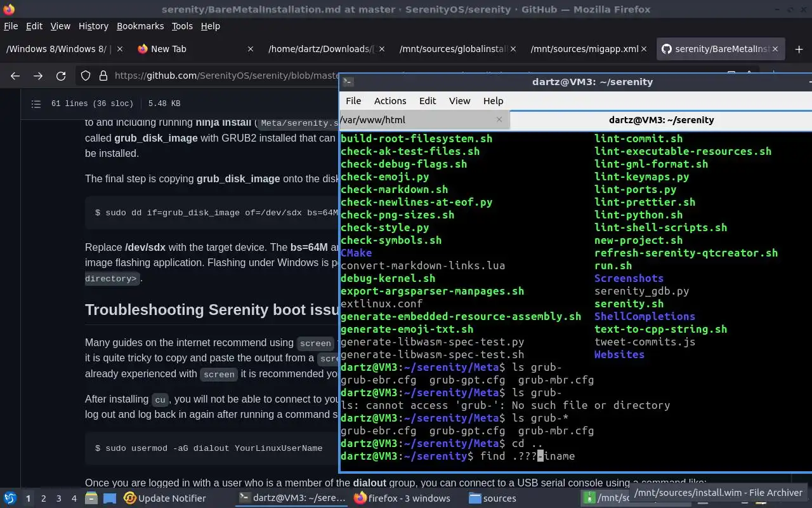Switch to workspace 3

tap(59, 498)
